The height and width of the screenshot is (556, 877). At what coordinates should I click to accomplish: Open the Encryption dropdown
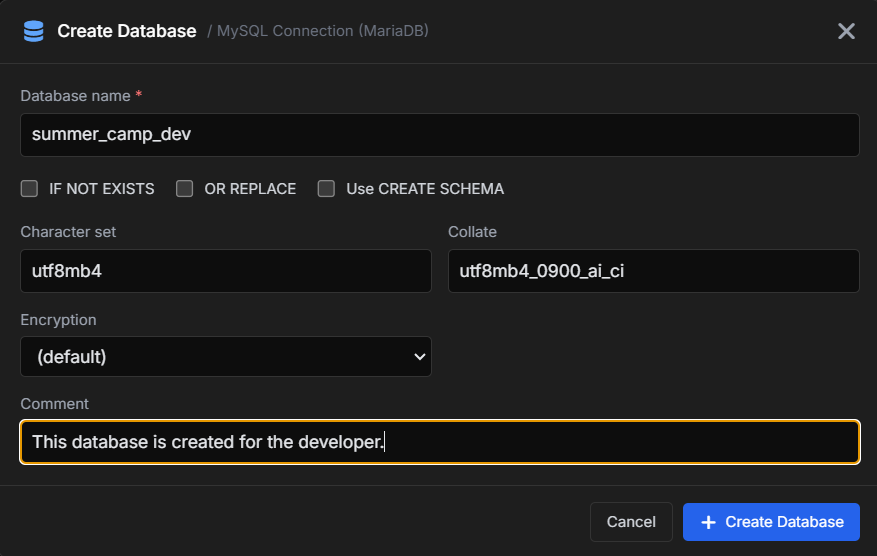226,356
